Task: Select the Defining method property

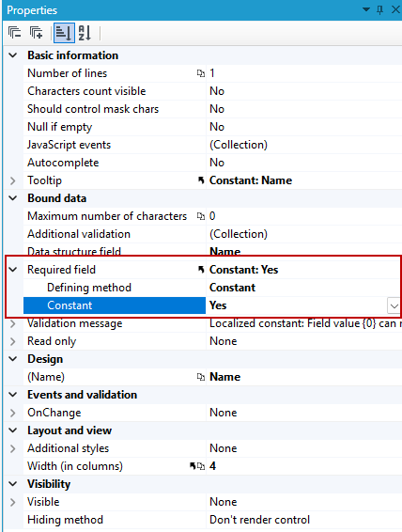Action: (89, 288)
